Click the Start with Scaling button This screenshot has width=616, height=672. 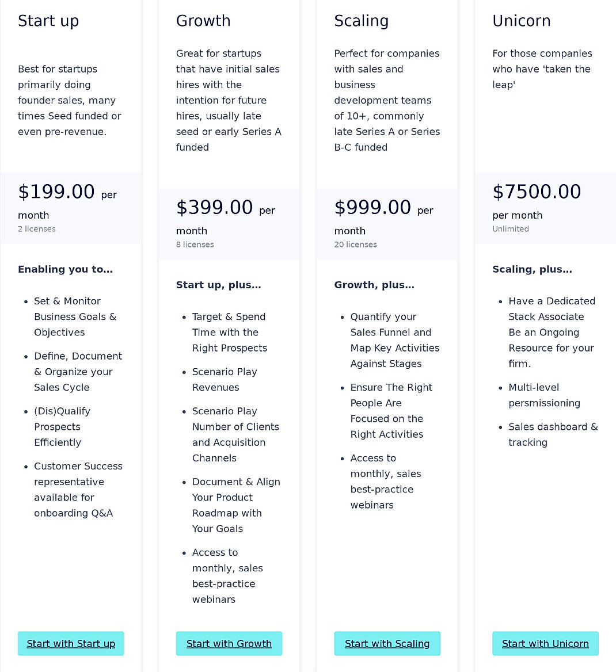coord(387,643)
